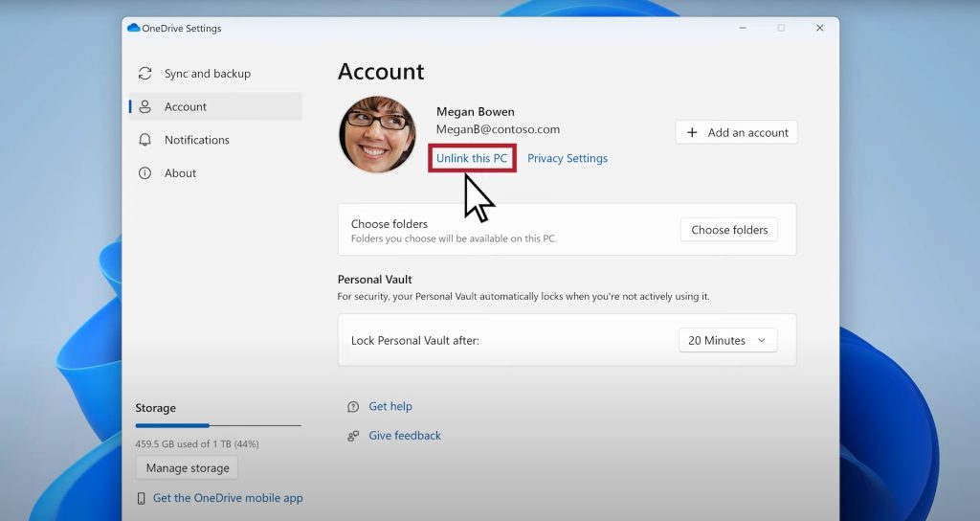This screenshot has height=521, width=980.
Task: Click the MeganB@contoso.com email address
Action: pos(498,129)
